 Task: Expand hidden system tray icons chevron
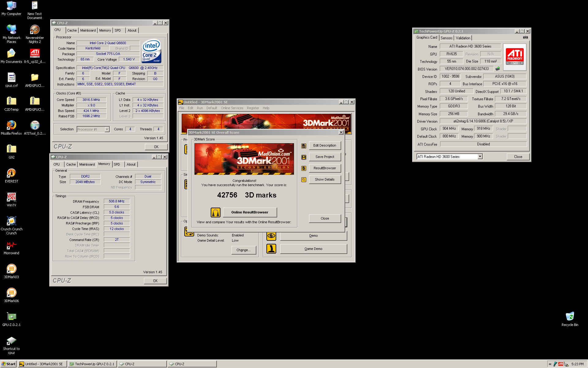pyautogui.click(x=550, y=364)
